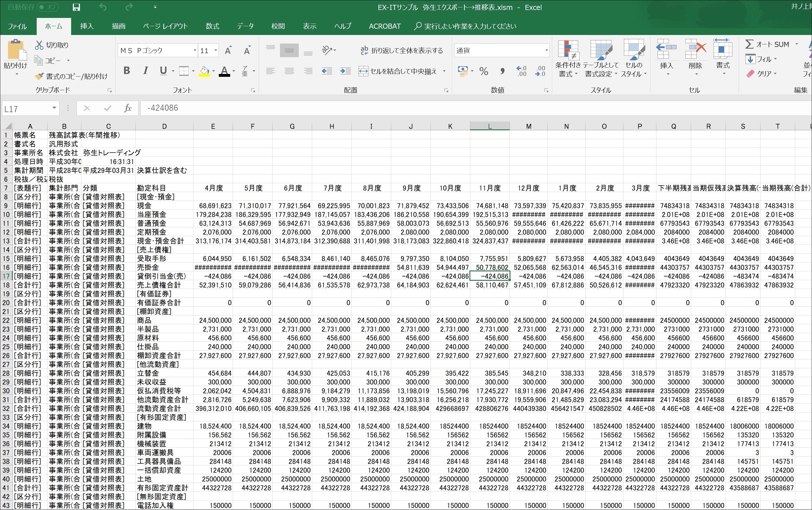Click the Save floppy disk icon
812x510 pixels.
point(76,7)
